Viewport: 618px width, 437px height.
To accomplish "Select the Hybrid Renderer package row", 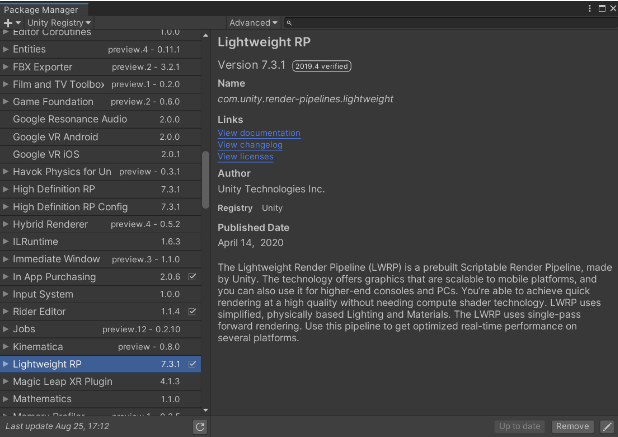I will (x=101, y=224).
